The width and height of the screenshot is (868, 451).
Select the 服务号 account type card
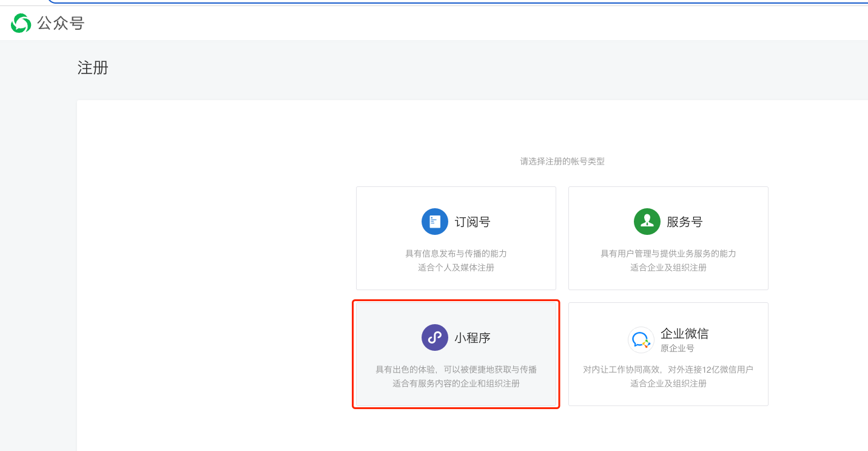pyautogui.click(x=668, y=238)
